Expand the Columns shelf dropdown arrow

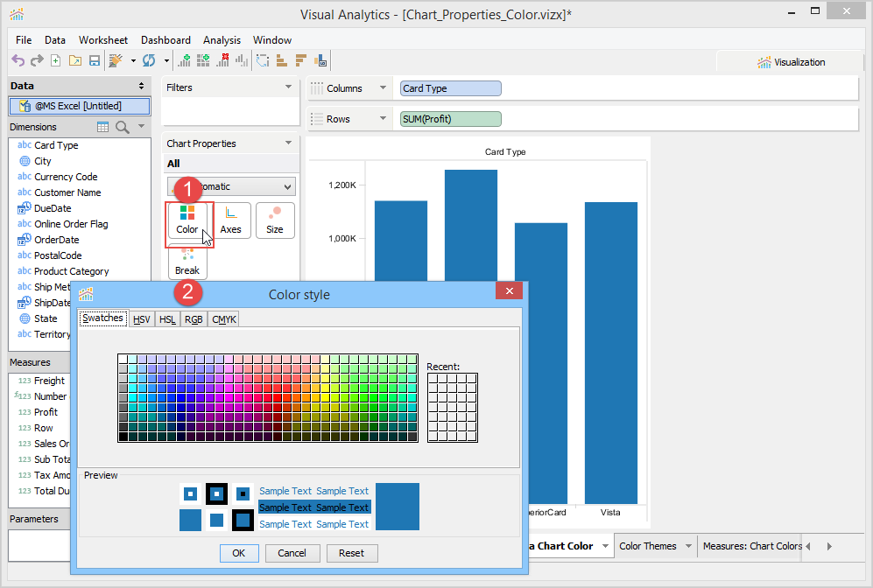384,88
